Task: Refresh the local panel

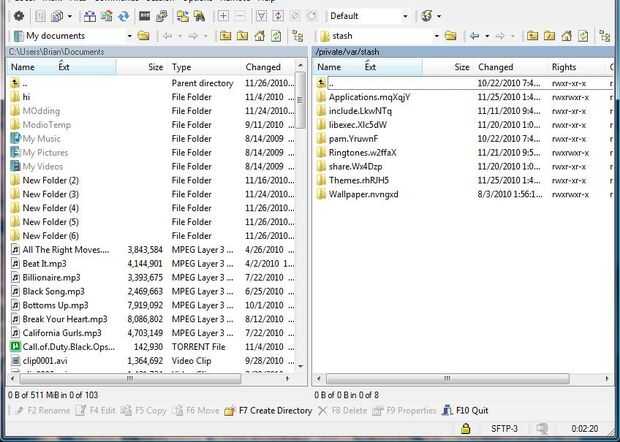Action: click(x=276, y=36)
